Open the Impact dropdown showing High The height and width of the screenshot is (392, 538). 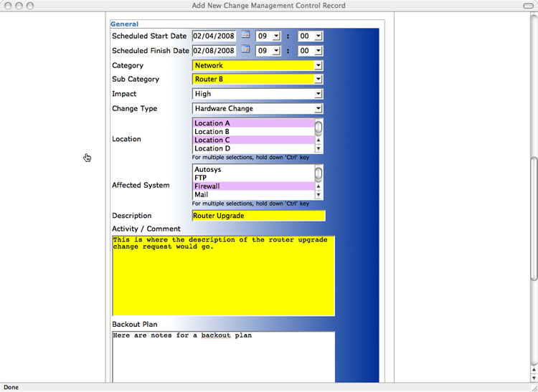(258, 94)
